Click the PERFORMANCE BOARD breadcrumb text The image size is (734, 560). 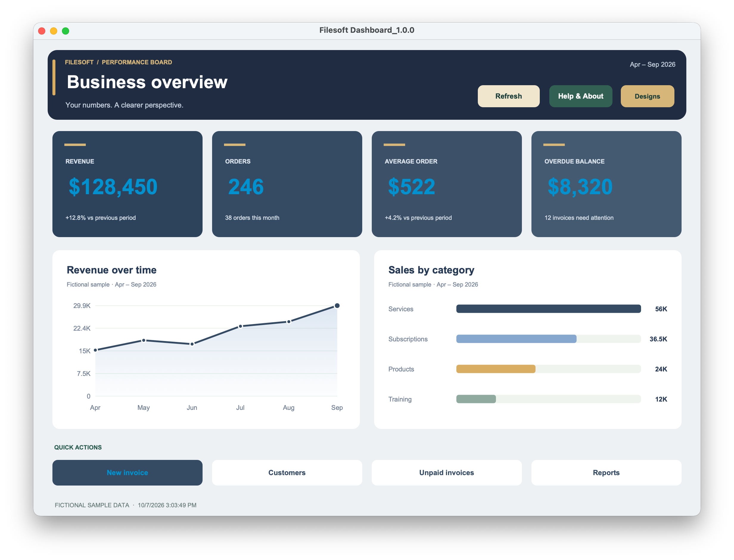[137, 62]
